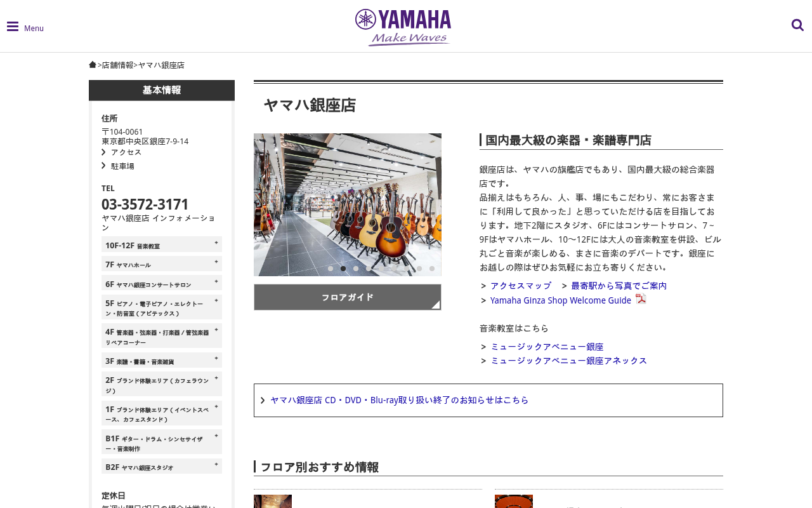Click the 住所 label in sidebar

pos(110,119)
